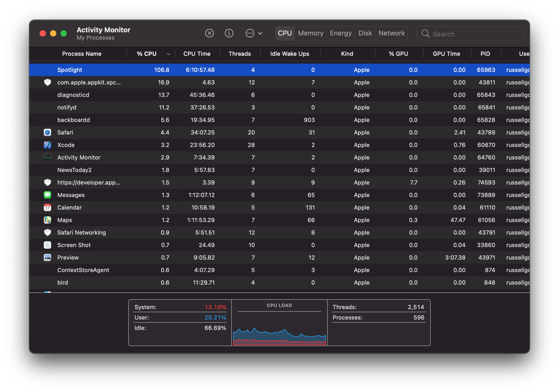Click the Messages app icon
The width and height of the screenshot is (559, 392).
click(47, 195)
